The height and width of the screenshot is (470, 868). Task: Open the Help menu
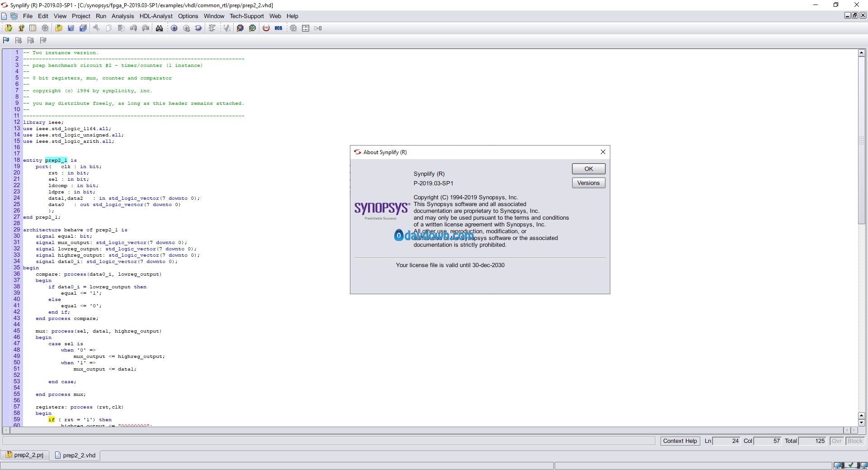292,16
